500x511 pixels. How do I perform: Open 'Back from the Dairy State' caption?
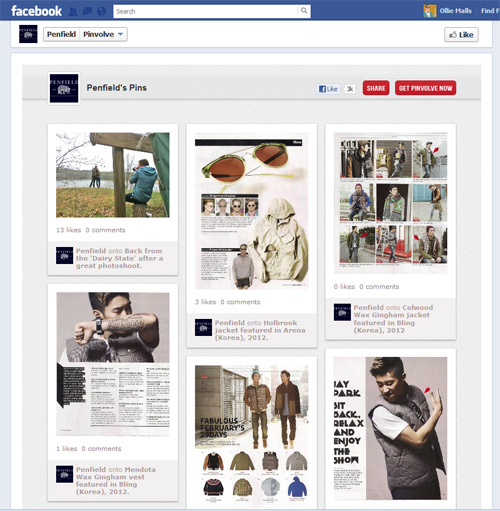pyautogui.click(x=119, y=258)
